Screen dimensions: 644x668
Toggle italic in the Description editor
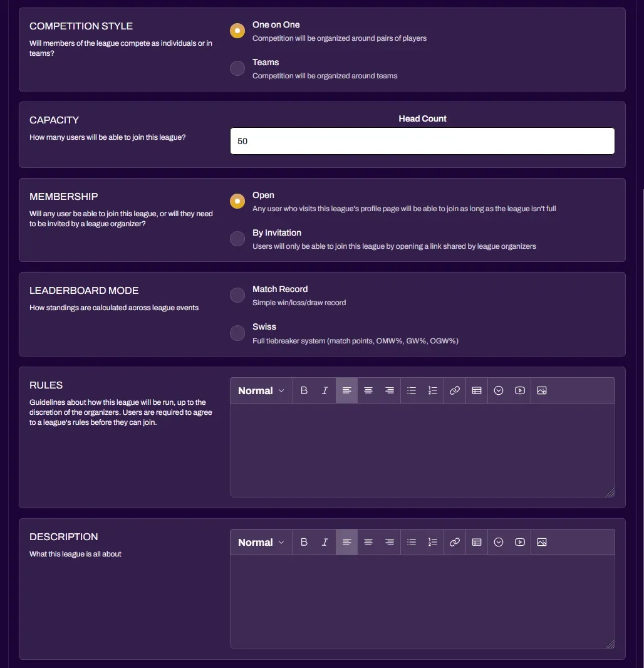[x=325, y=542]
